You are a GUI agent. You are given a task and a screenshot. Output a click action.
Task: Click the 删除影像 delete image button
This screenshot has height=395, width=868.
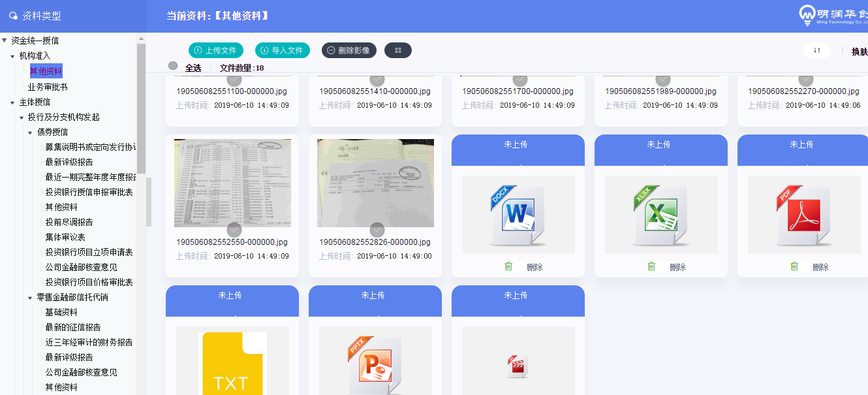tap(349, 50)
